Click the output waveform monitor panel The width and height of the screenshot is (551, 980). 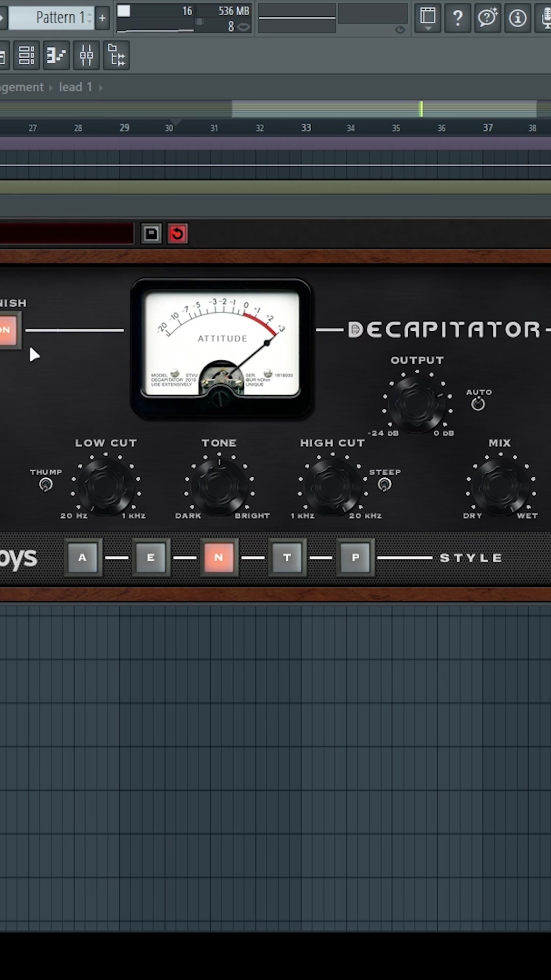(x=297, y=18)
